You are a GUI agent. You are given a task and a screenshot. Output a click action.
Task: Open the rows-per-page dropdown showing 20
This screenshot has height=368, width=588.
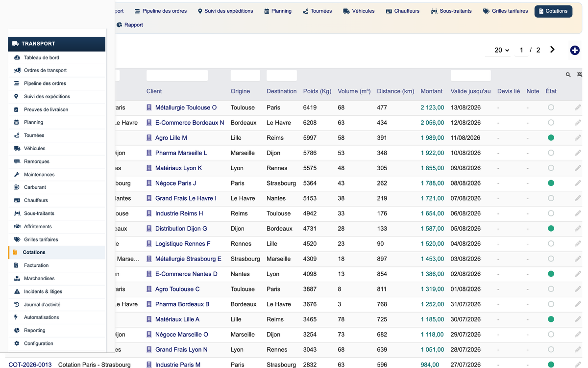(497, 50)
